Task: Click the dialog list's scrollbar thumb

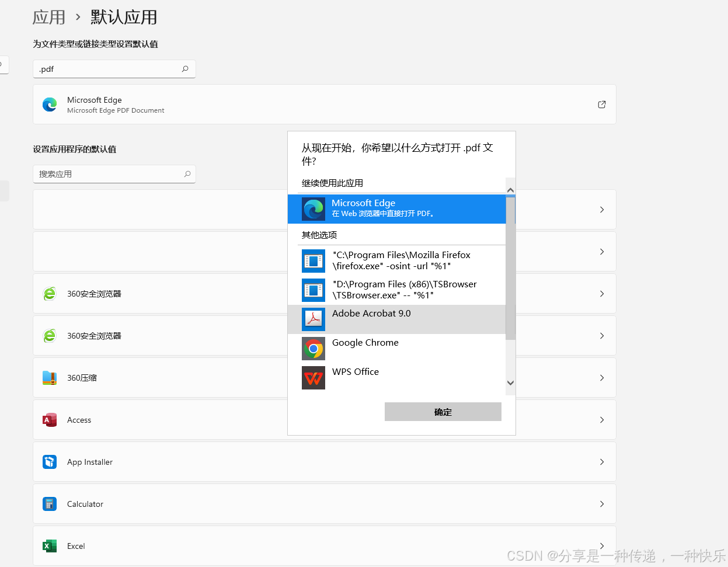Action: (x=511, y=269)
